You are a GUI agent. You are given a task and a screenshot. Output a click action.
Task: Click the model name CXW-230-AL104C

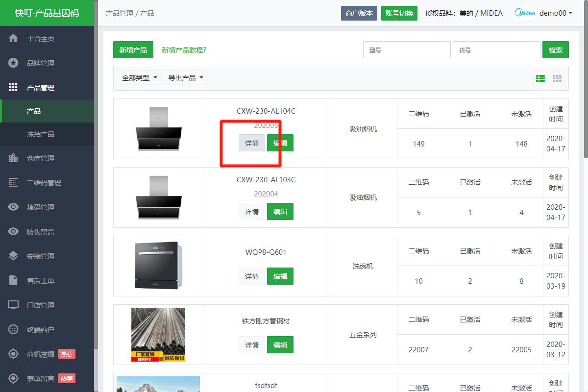tap(266, 111)
